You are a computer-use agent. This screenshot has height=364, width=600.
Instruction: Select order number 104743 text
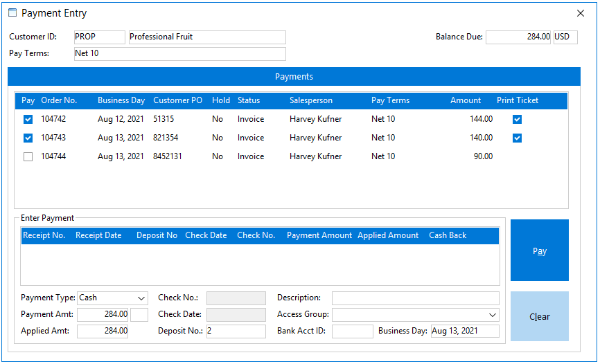pyautogui.click(x=53, y=138)
